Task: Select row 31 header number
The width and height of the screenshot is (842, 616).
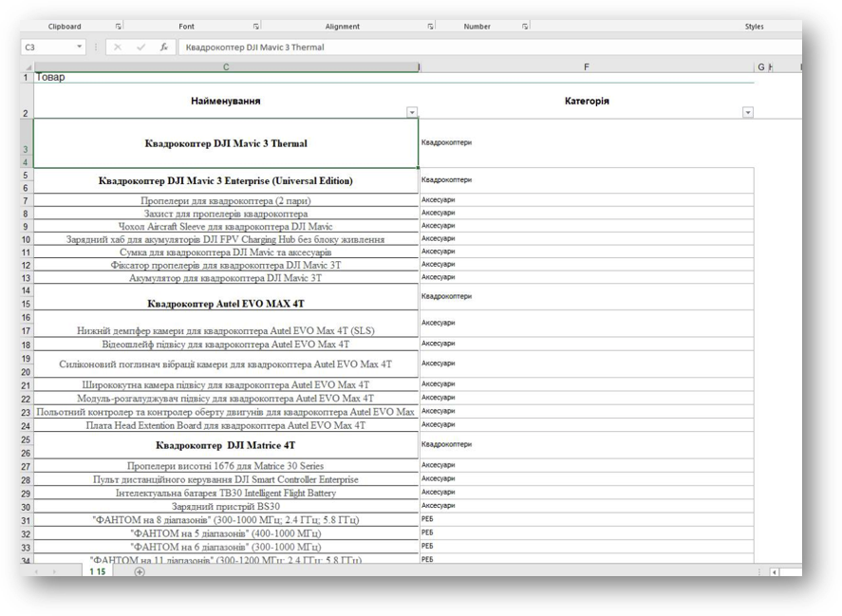Action: [x=26, y=520]
